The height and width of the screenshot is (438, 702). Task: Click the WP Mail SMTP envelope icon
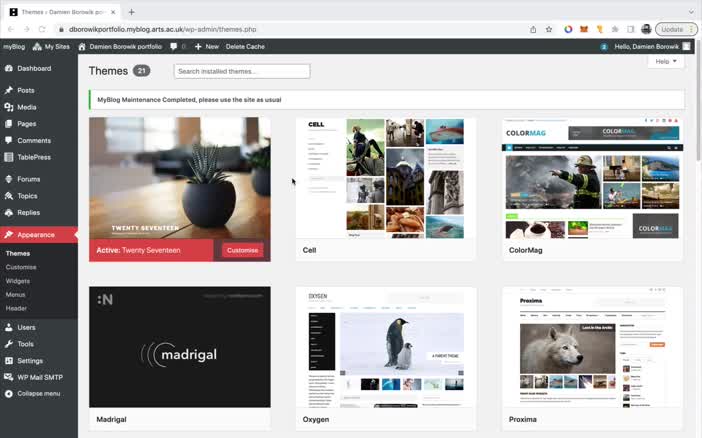(9, 377)
